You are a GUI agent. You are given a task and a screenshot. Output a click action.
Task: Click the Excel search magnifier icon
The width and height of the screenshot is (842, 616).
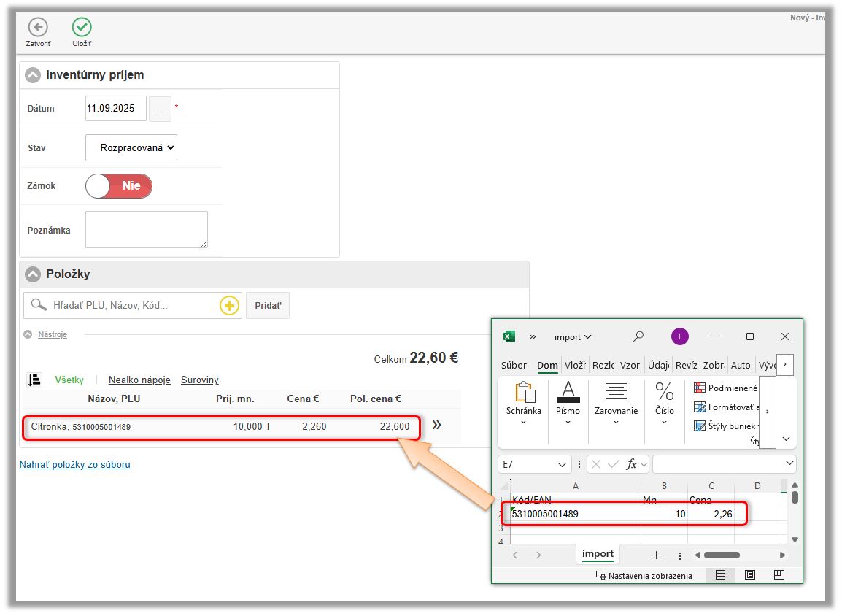pos(638,336)
